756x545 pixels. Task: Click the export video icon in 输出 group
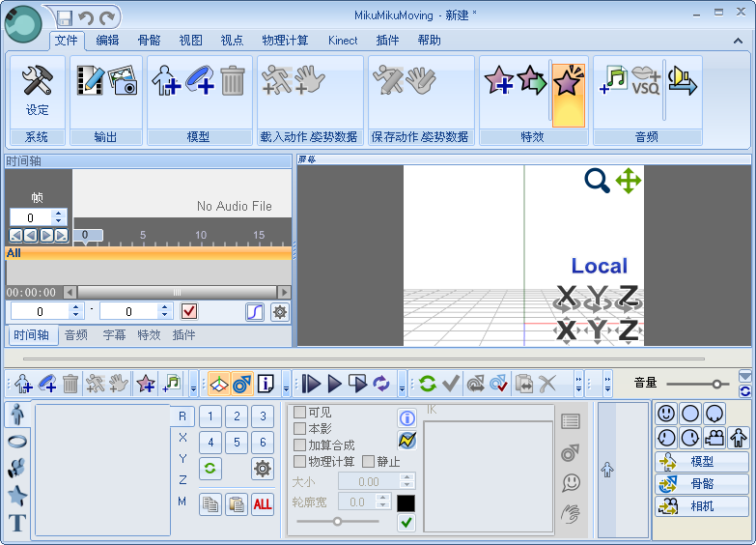tap(90, 79)
